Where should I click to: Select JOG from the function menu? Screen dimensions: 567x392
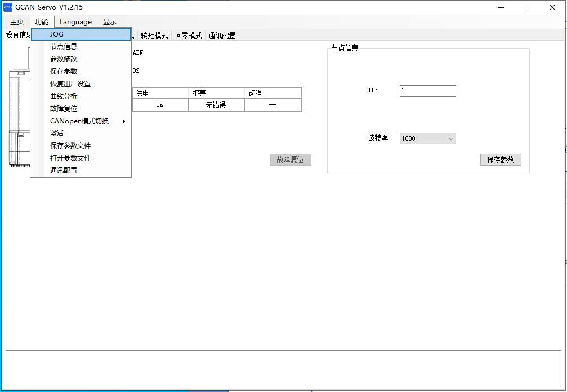pos(57,34)
